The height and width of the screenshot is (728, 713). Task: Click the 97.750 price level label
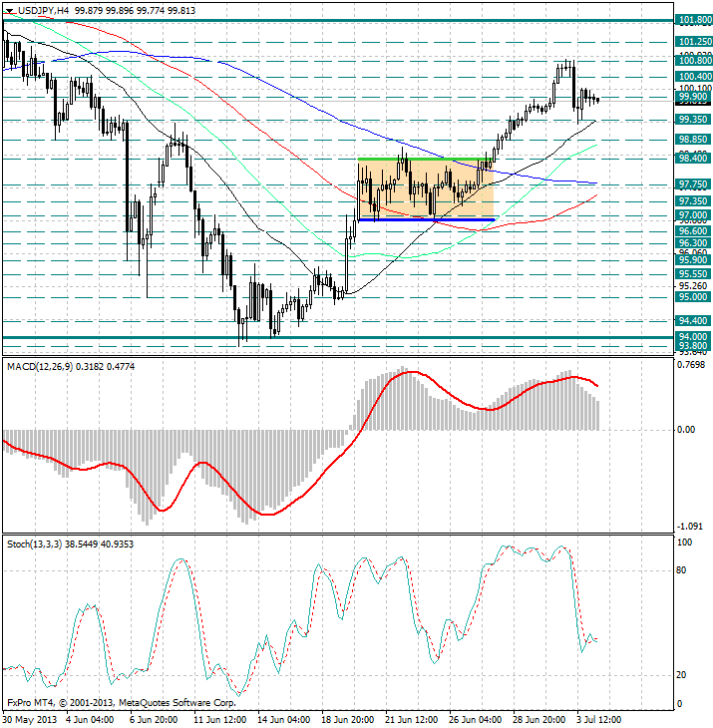point(693,184)
